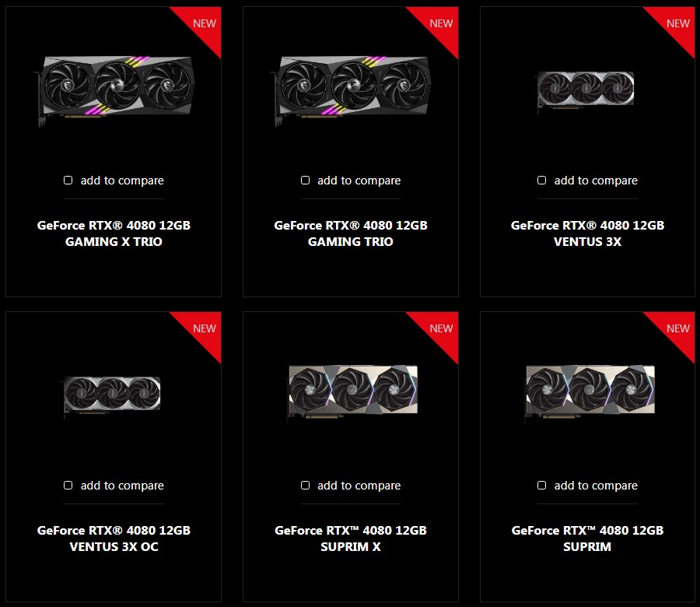This screenshot has width=700, height=607.
Task: Click the NEW badge on SUPRIM card
Action: [677, 328]
